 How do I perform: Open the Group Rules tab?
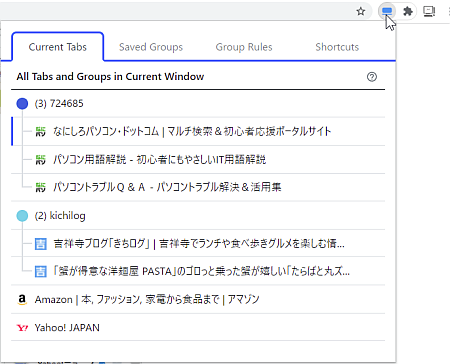[244, 47]
